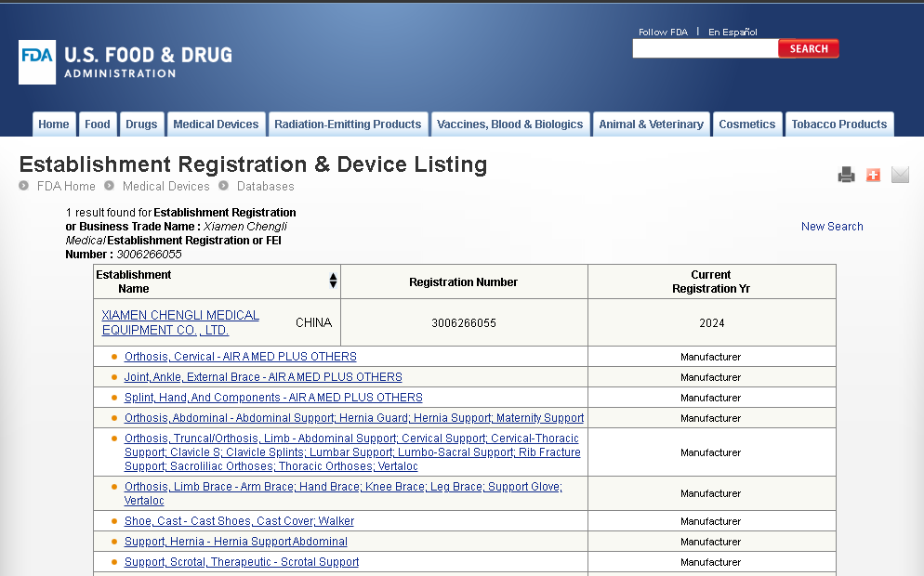Switch to En Español

[x=733, y=32]
